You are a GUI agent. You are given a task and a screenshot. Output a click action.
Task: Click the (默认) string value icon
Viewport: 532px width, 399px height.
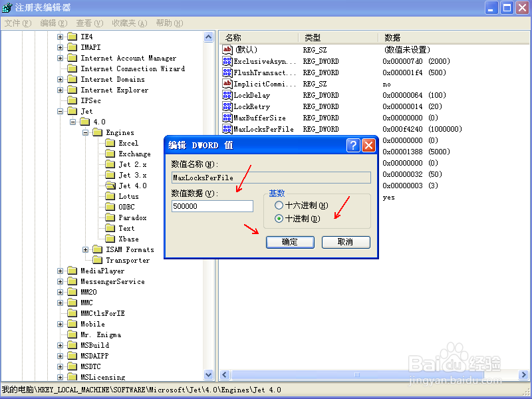point(227,49)
